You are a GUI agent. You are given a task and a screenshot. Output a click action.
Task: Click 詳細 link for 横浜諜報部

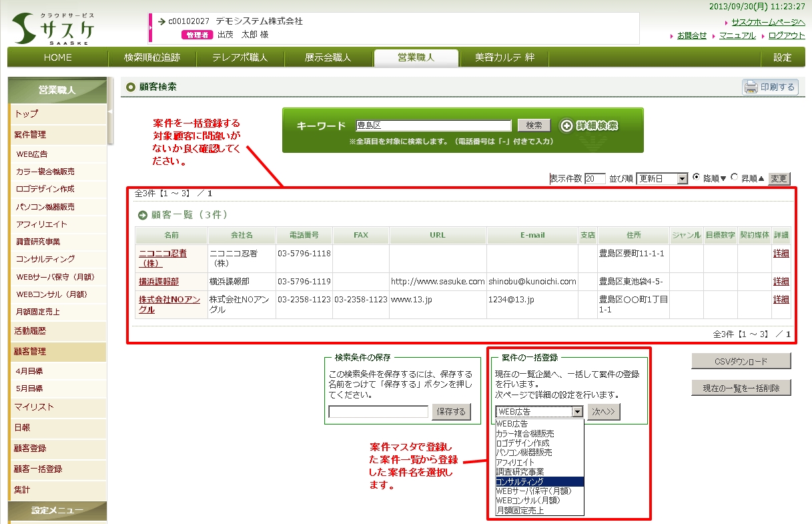point(781,282)
